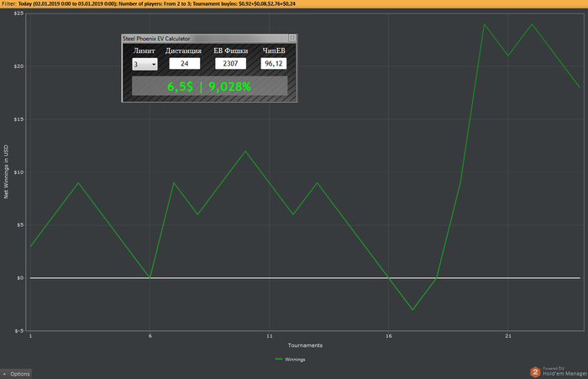The width and height of the screenshot is (588, 379).
Task: Click the Winnings legend entry
Action: click(291, 360)
